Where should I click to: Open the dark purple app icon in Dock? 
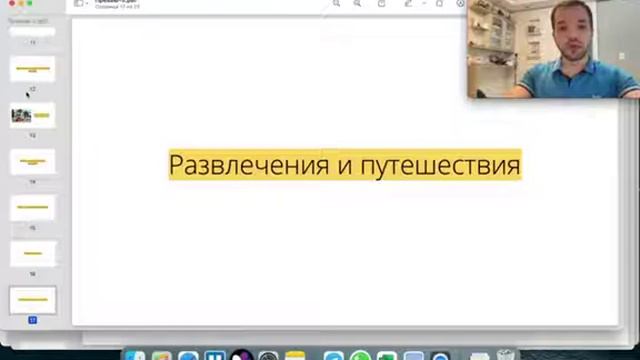(x=242, y=355)
